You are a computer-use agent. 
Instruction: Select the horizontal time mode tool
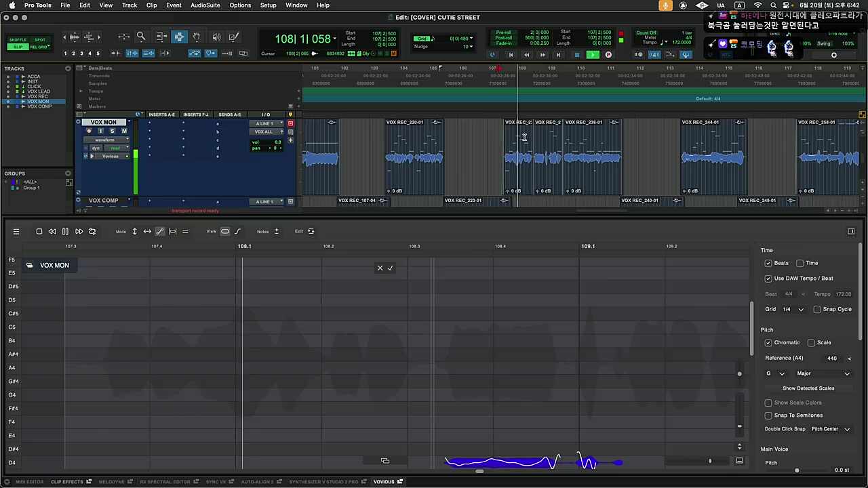tap(147, 232)
